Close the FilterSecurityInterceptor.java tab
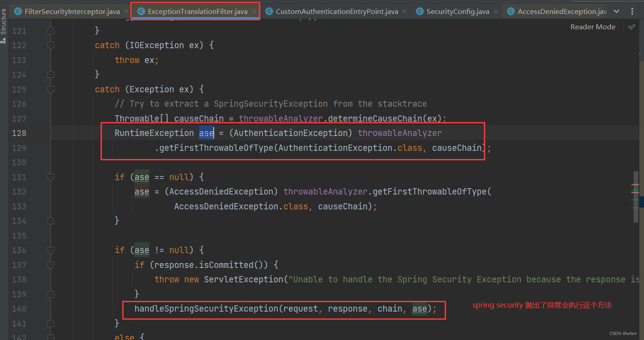This screenshot has width=644, height=340. tap(125, 11)
